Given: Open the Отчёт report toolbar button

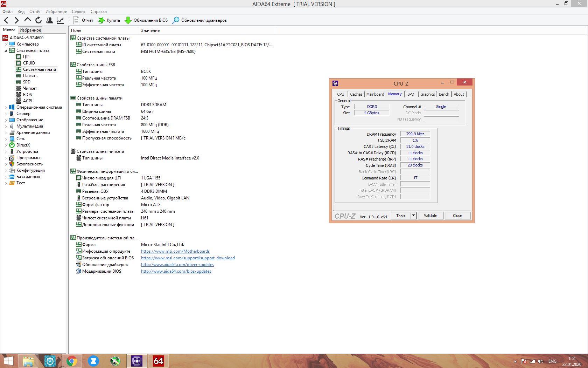Looking at the screenshot, I should coord(83,20).
